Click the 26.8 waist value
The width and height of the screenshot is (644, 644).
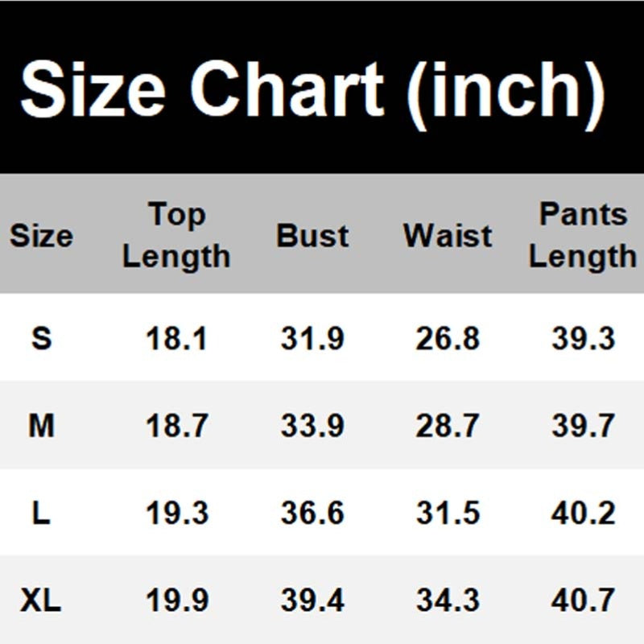point(448,339)
